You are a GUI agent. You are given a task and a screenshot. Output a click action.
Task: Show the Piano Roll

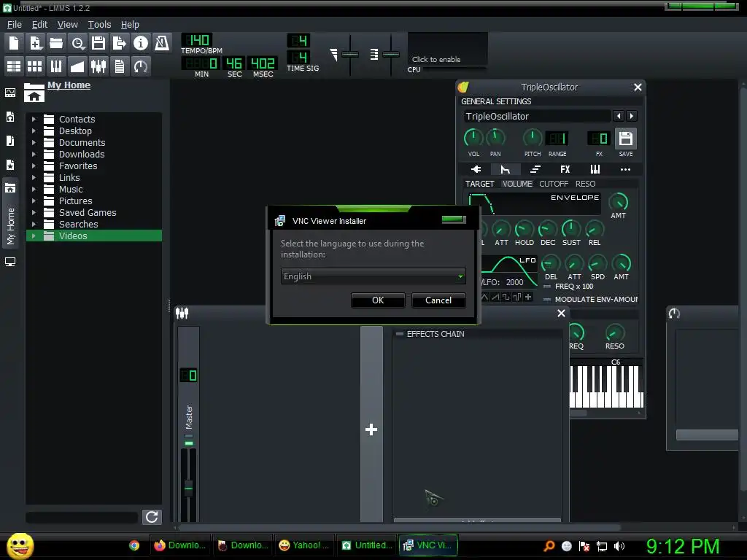pyautogui.click(x=56, y=66)
